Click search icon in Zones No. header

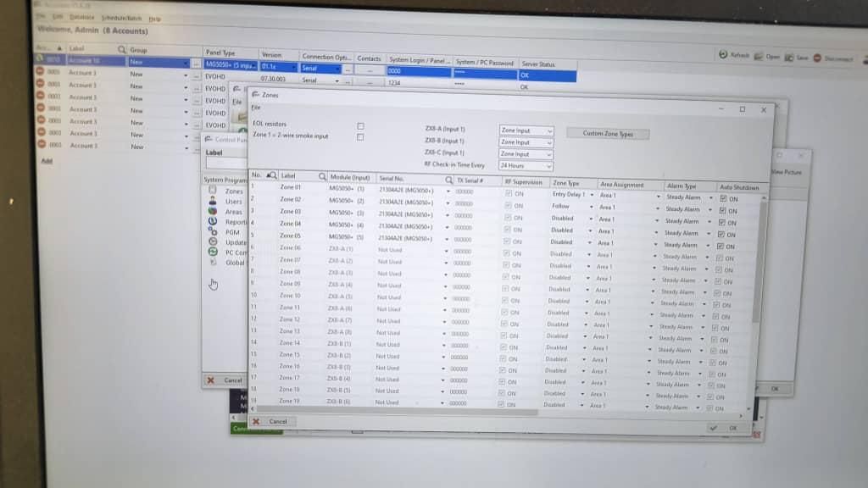coord(271,175)
